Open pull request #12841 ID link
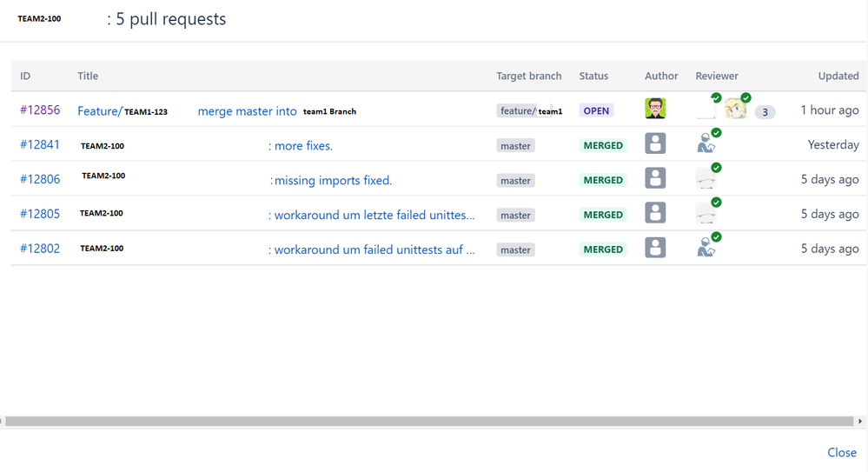The height and width of the screenshot is (472, 868). [x=40, y=144]
